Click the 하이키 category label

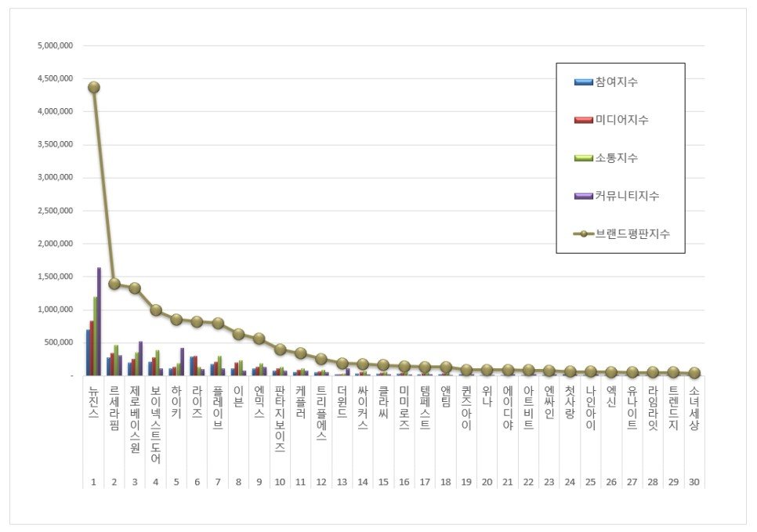[x=176, y=402]
